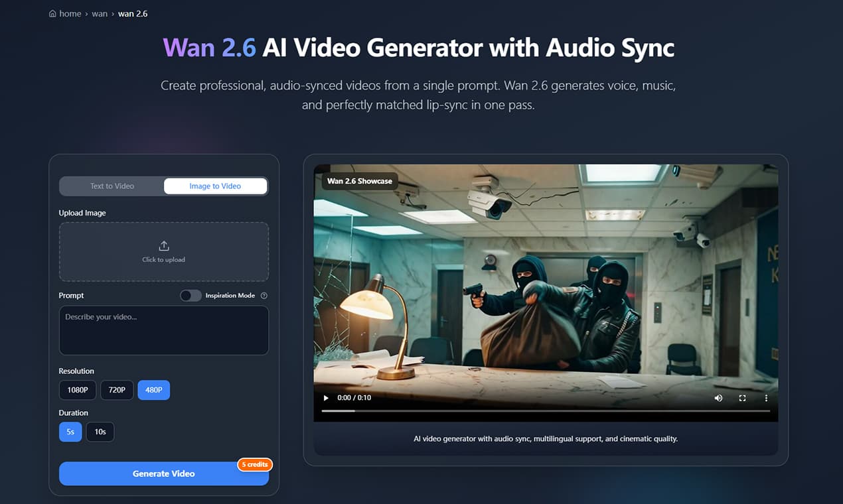Click the image upload drop zone
The height and width of the screenshot is (504, 843).
(163, 252)
